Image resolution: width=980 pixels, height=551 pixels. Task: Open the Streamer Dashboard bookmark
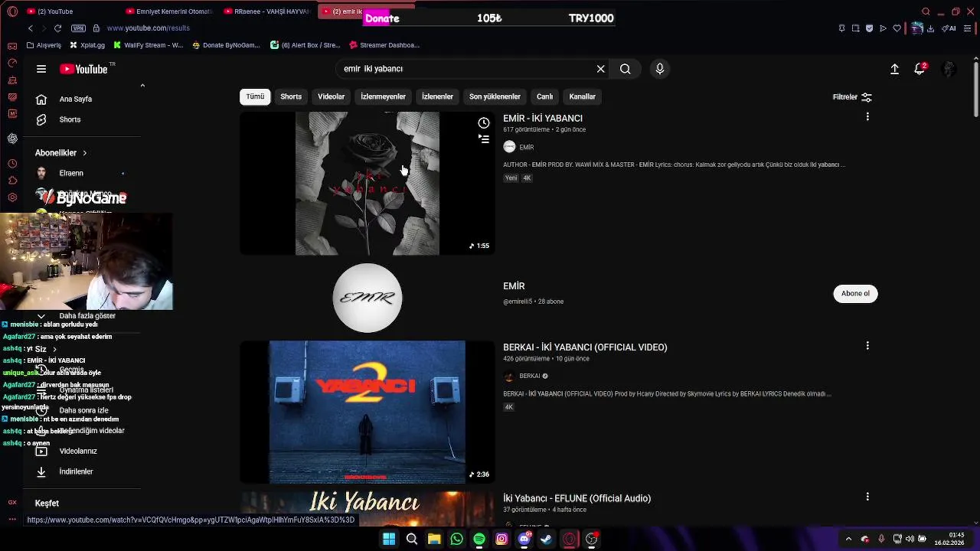point(384,45)
